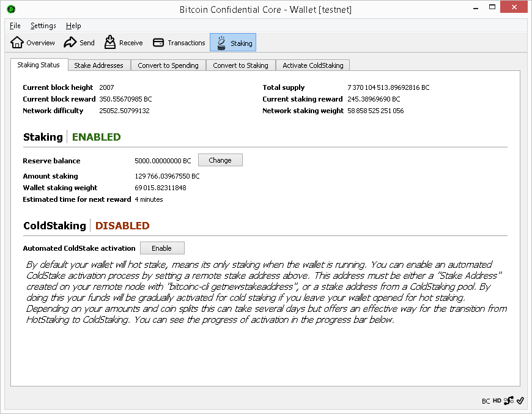Switch to the Convert to Spending tab
Screen dimensions: 532x414
coord(168,65)
